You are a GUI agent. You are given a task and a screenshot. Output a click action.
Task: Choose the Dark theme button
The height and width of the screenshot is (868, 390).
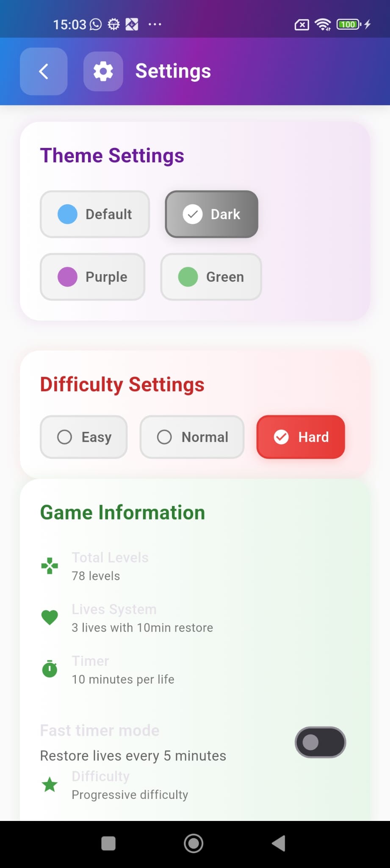pyautogui.click(x=212, y=214)
